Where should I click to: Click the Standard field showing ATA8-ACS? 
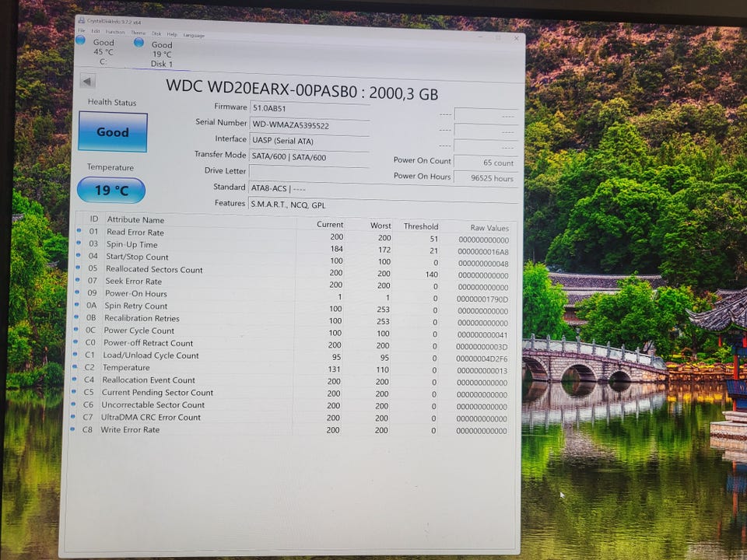click(384, 190)
